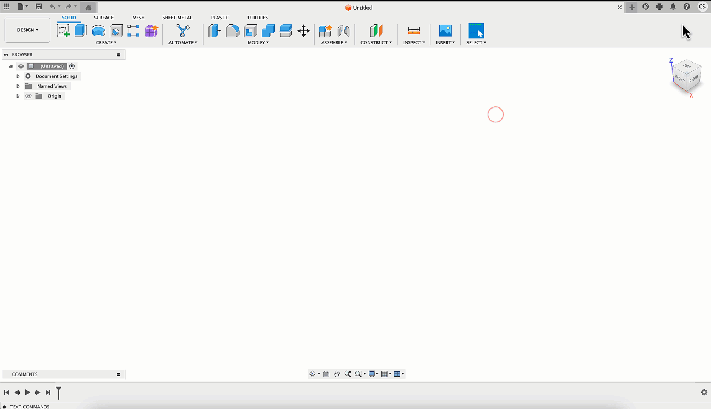Screen dimensions: 711x409
Task: Open the extensions puzzle icon
Action: click(x=659, y=7)
